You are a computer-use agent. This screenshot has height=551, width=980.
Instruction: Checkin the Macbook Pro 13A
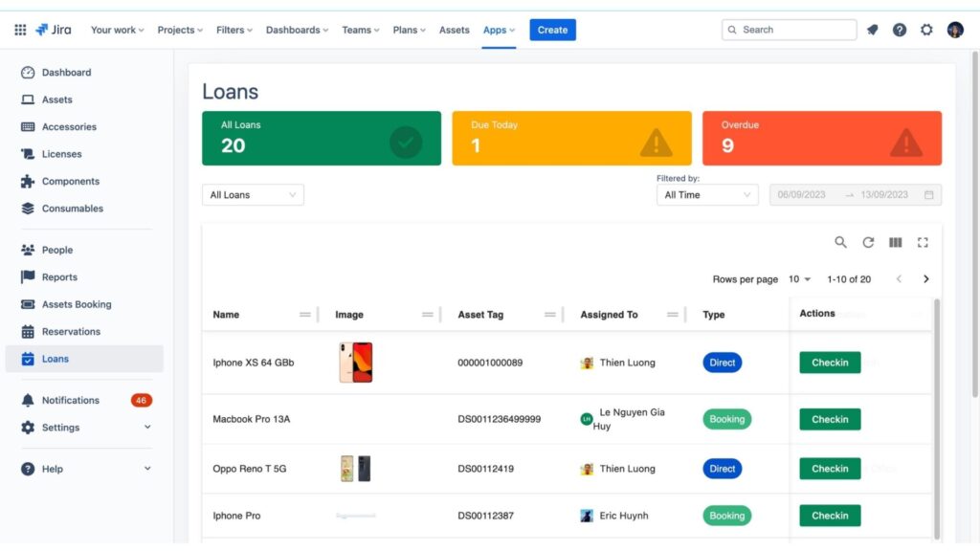click(829, 419)
